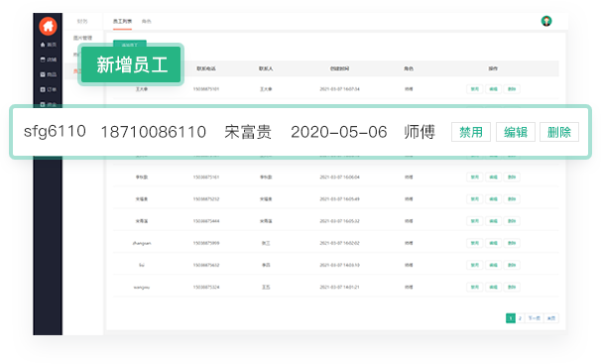Delete the employee with phone 15038875161
The height and width of the screenshot is (364, 601).
point(512,177)
